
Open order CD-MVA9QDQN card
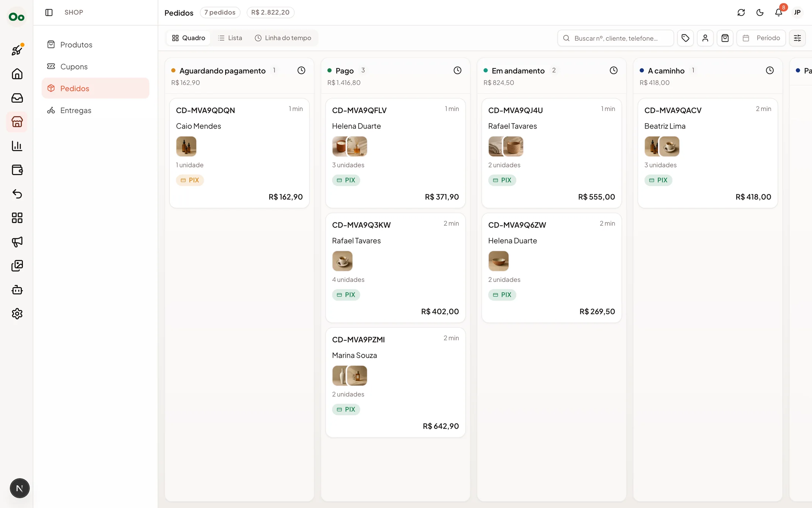239,153
